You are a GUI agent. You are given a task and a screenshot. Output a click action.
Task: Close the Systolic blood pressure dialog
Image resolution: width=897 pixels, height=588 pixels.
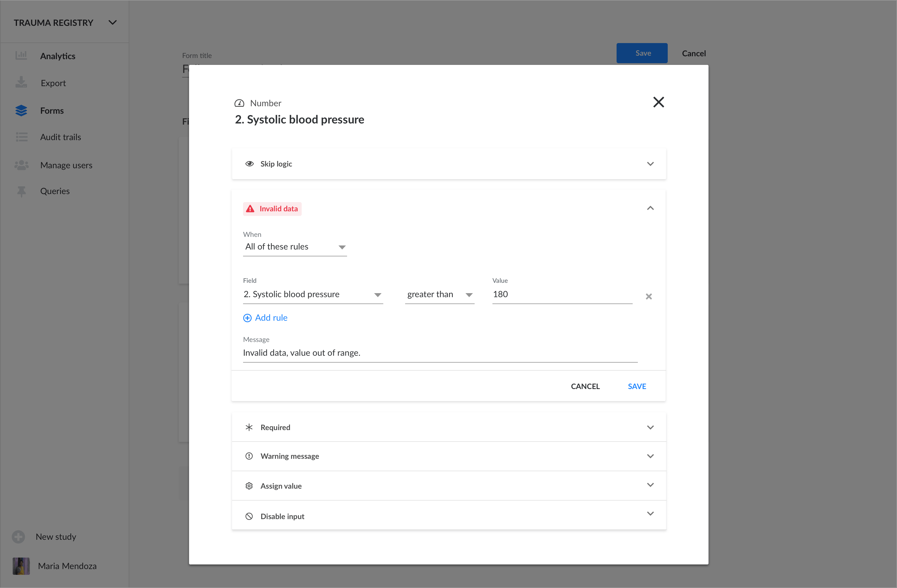[658, 102]
